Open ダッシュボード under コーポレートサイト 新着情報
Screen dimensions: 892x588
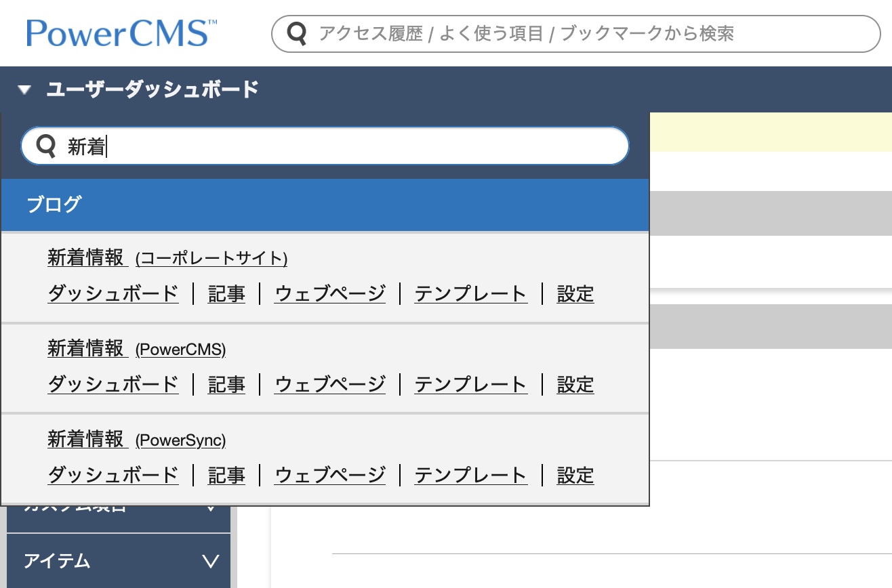(x=113, y=294)
